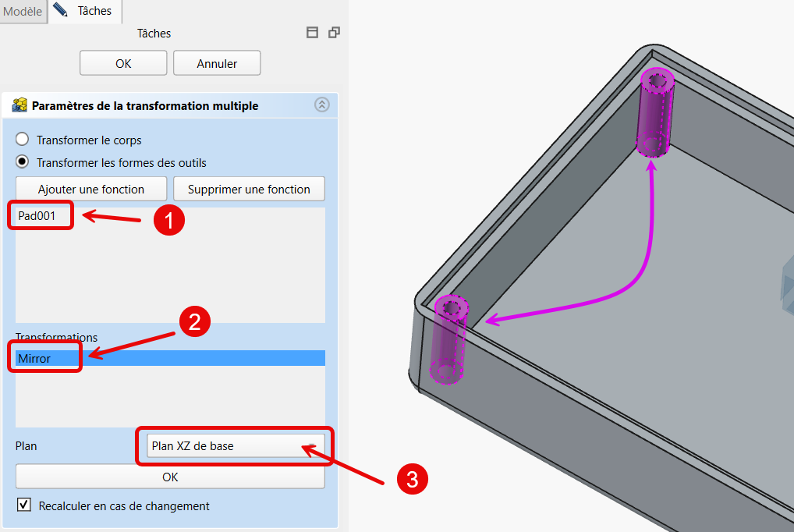Choose 'Transformer les formes des outils' option

point(23,163)
